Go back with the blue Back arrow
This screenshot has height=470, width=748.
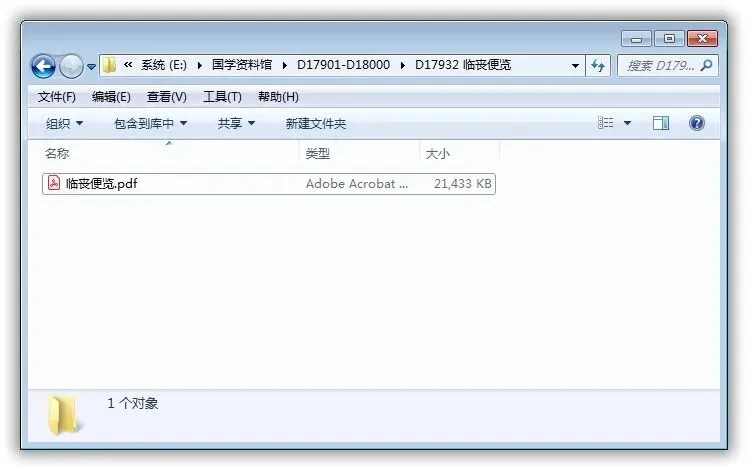(x=43, y=66)
